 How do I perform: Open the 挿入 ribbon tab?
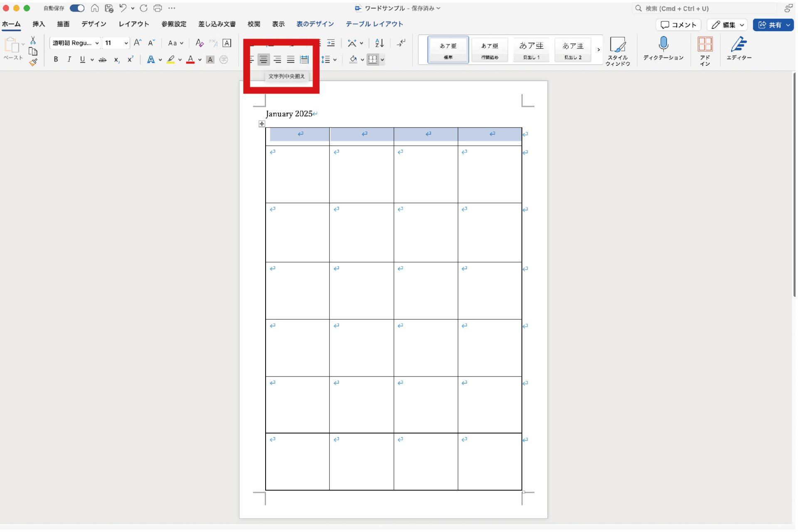[39, 24]
